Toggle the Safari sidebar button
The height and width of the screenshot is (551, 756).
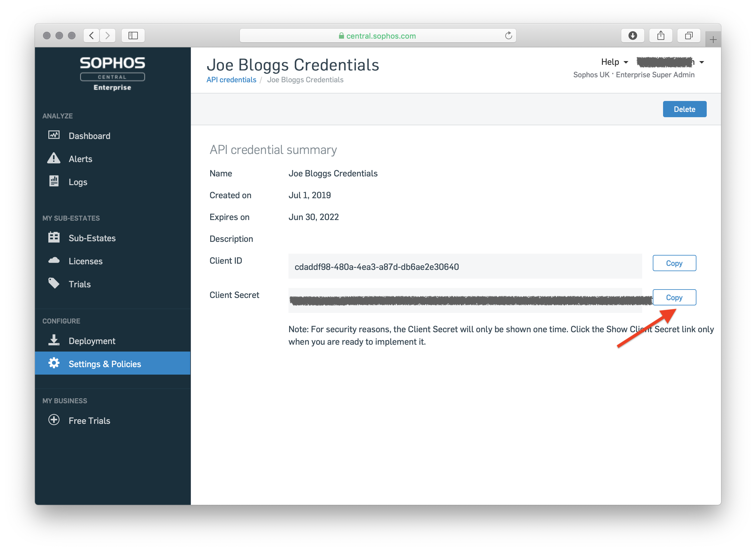point(133,35)
